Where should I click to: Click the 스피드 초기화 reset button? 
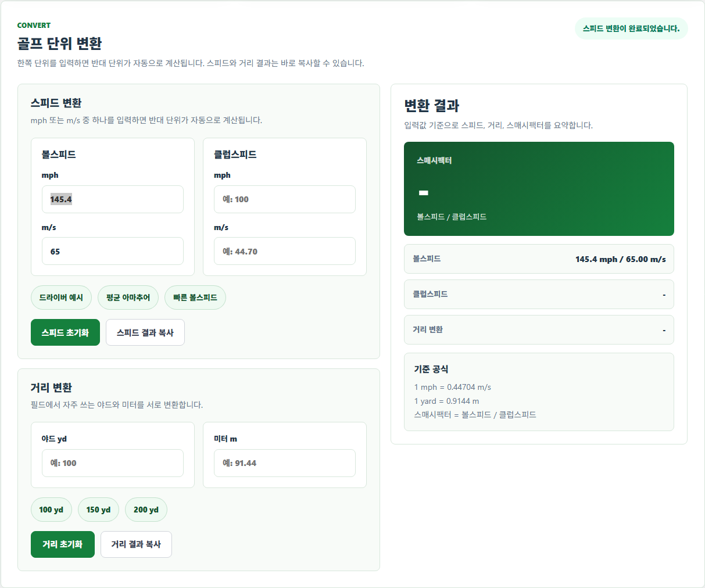coord(65,332)
